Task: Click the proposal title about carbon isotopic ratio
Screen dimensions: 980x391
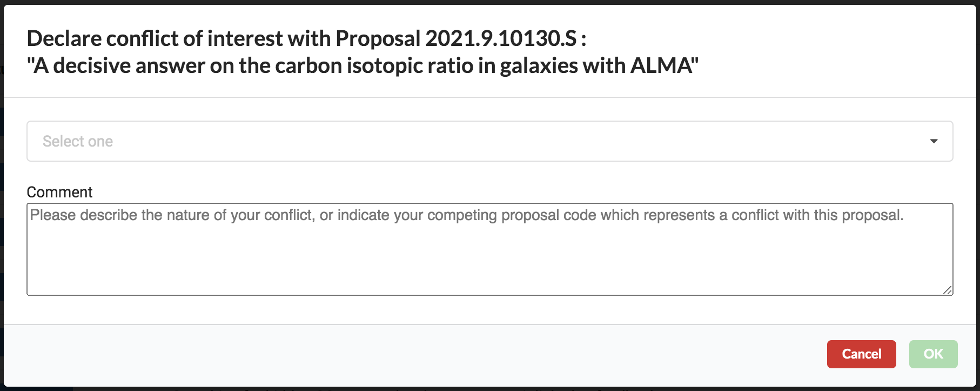Action: click(362, 66)
